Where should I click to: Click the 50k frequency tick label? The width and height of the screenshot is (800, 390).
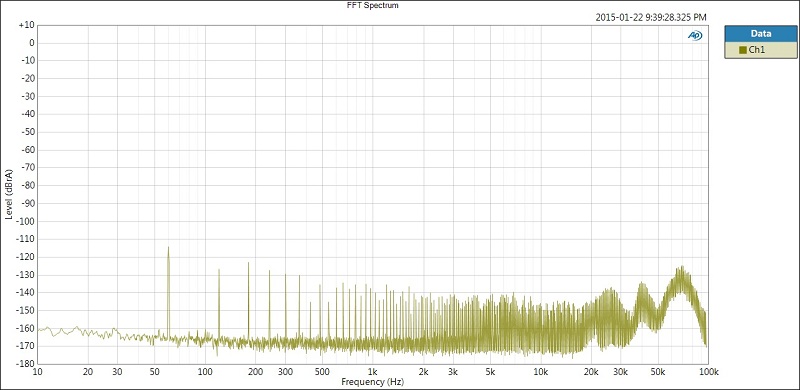coord(658,371)
